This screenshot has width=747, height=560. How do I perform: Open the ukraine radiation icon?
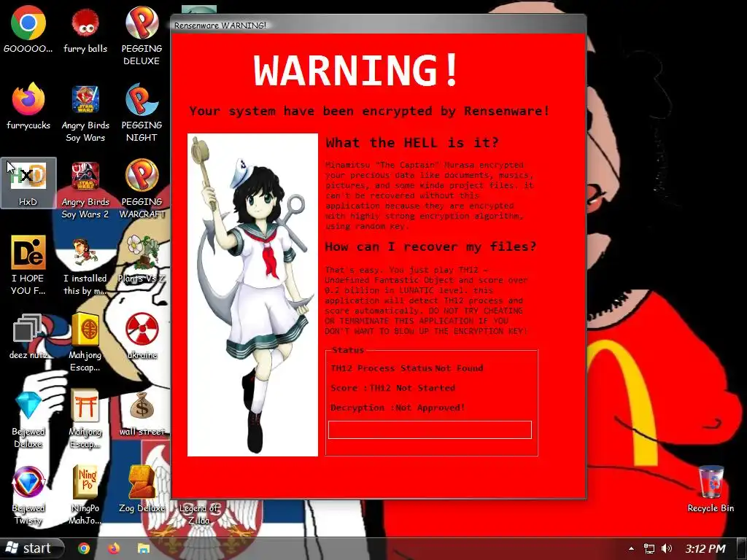coord(142,336)
